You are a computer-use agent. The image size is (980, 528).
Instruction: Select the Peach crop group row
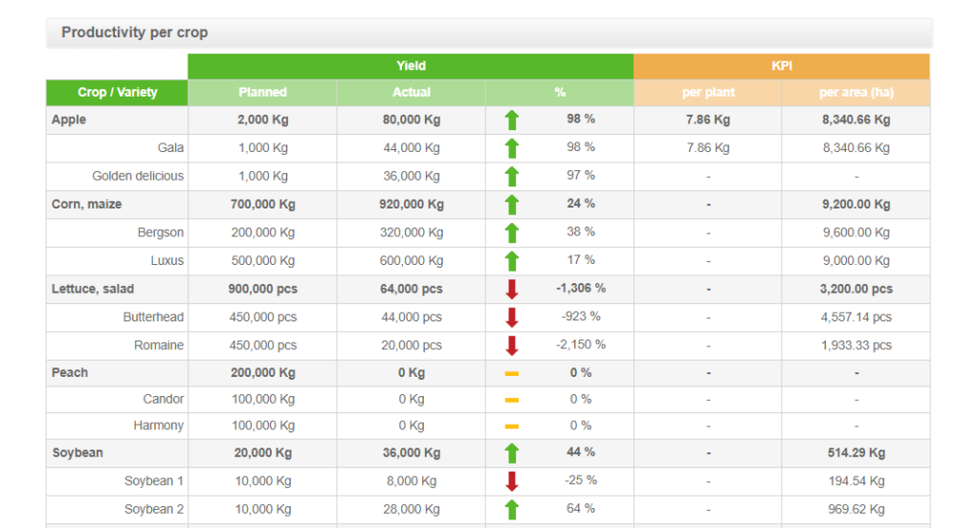pos(70,373)
